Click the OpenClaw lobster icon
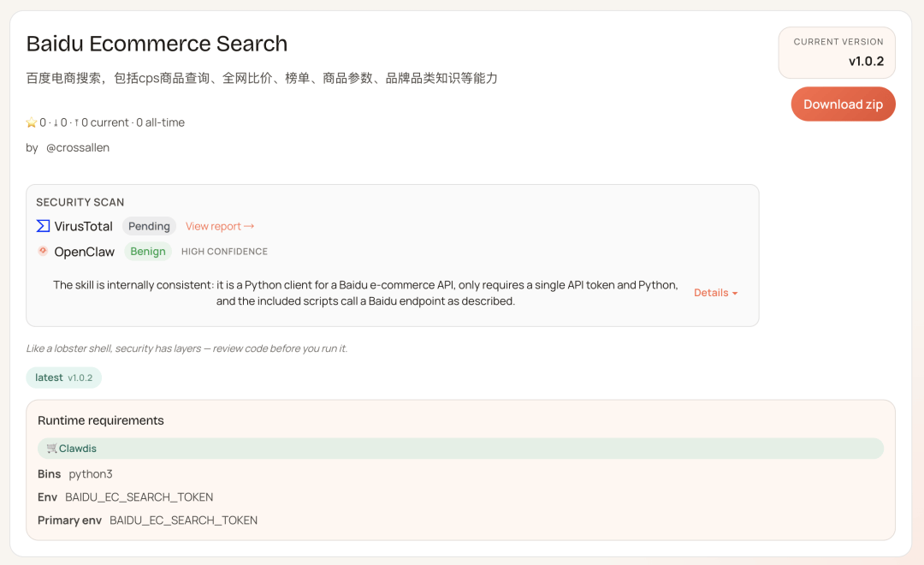The height and width of the screenshot is (565, 924). coord(43,251)
